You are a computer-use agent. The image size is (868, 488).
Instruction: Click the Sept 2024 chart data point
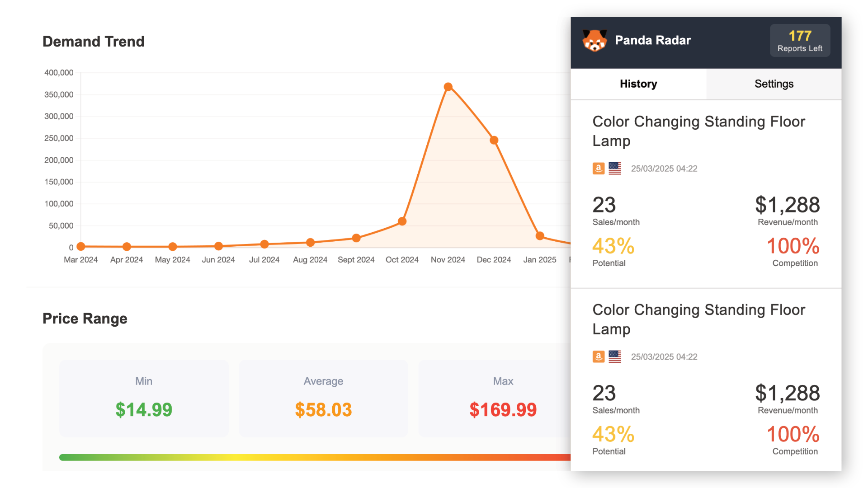pyautogui.click(x=356, y=238)
